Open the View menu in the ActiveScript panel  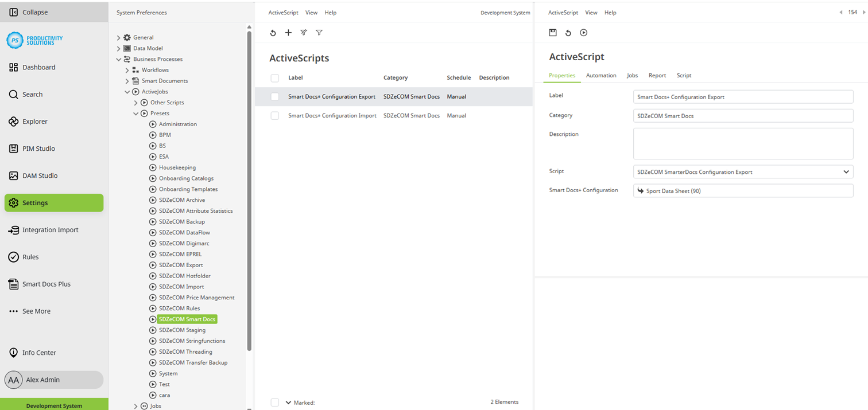(x=591, y=12)
